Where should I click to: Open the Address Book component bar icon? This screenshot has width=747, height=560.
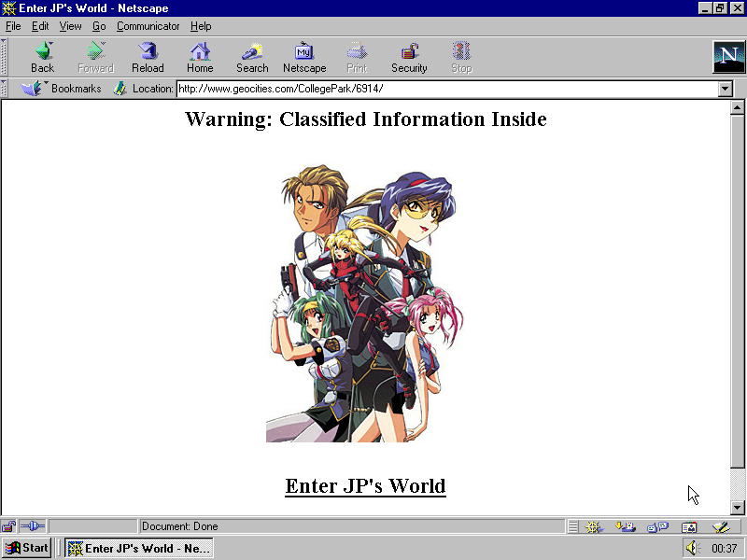(689, 526)
